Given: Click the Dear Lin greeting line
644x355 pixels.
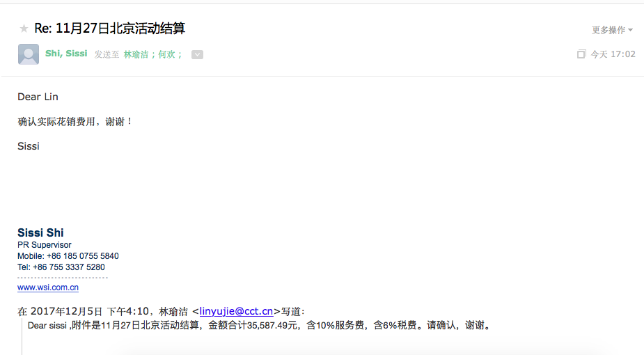Looking at the screenshot, I should click(x=38, y=97).
